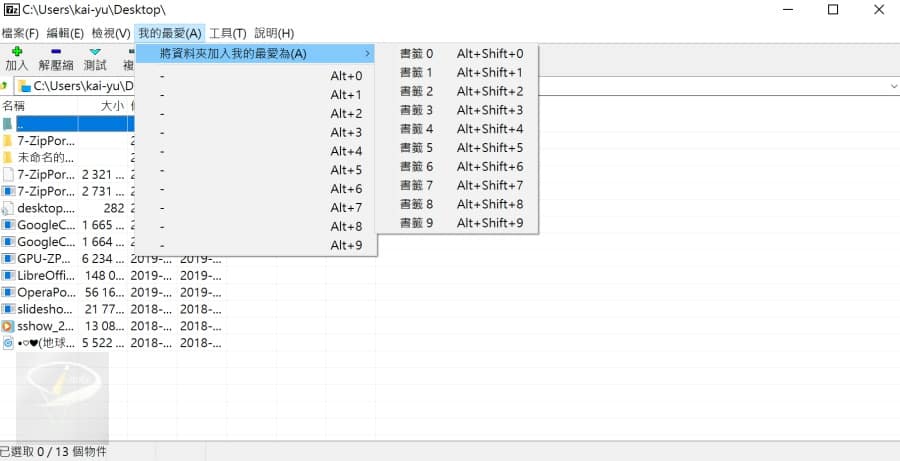Click the 7z app icon in title bar
Screen dimensions: 900x461
coord(10,10)
